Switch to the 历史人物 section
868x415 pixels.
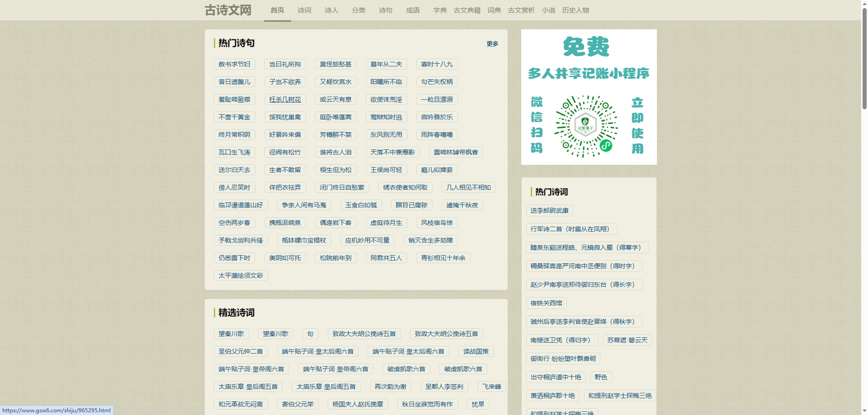click(x=575, y=10)
